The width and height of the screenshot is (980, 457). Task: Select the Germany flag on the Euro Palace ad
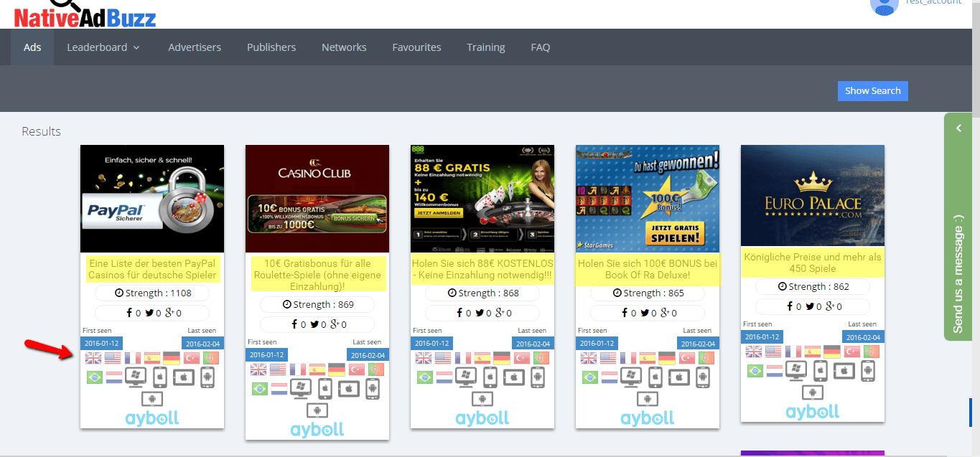(831, 351)
